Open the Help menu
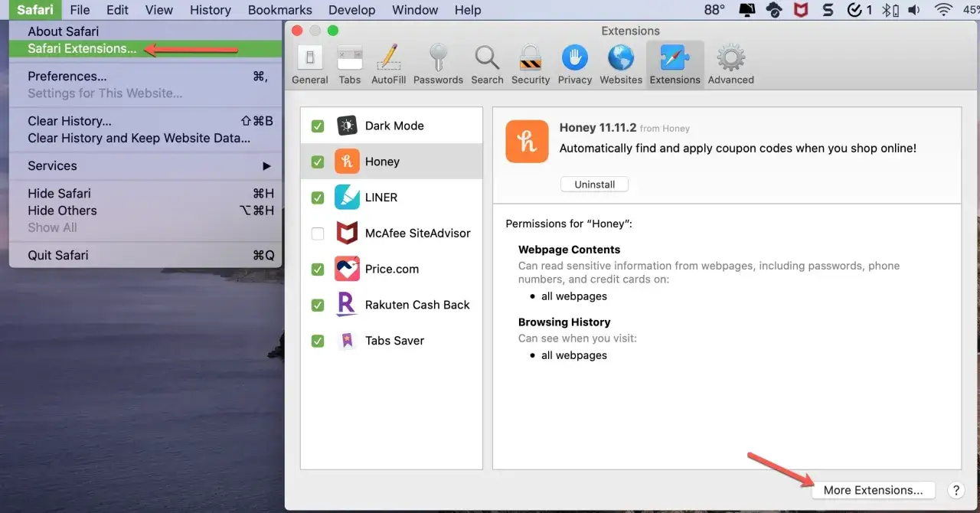 [468, 10]
